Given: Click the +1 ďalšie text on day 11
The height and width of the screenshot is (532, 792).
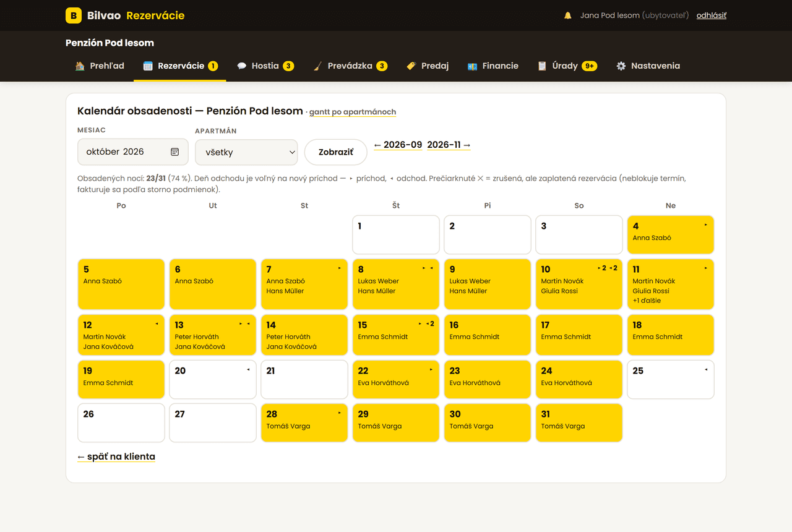Looking at the screenshot, I should (647, 301).
